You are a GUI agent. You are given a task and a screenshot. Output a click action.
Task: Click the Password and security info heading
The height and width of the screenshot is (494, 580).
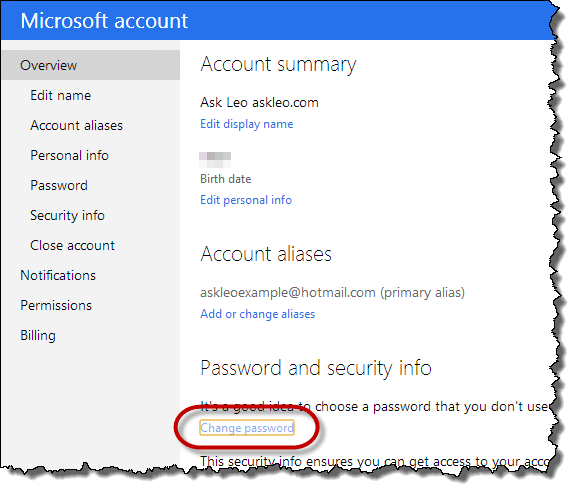point(316,368)
